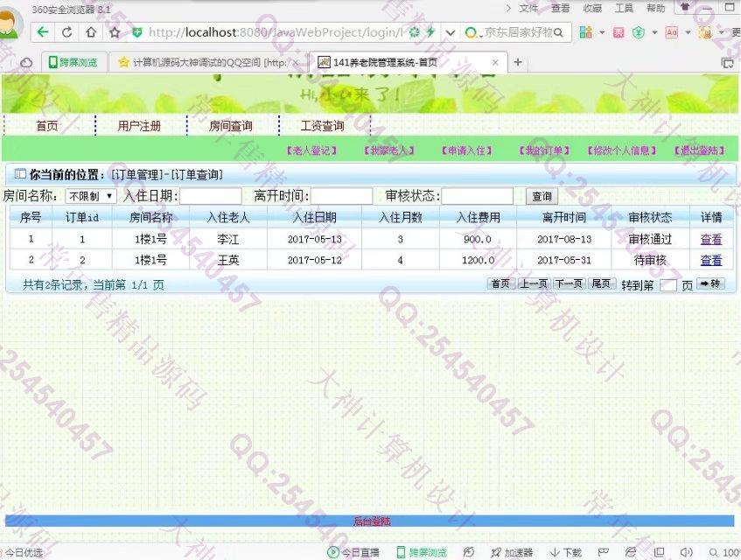Click the 今日直播 play icon
741x560 pixels.
[x=333, y=552]
